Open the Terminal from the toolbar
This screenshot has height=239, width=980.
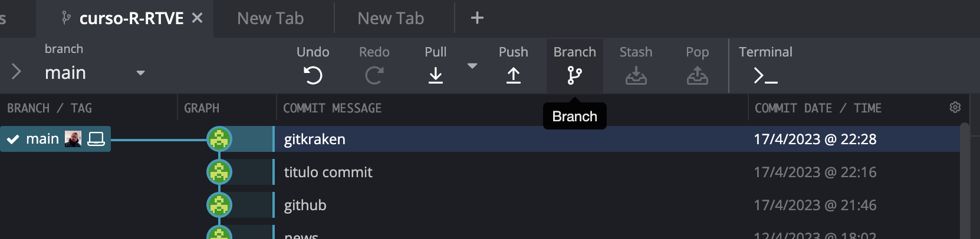(765, 75)
